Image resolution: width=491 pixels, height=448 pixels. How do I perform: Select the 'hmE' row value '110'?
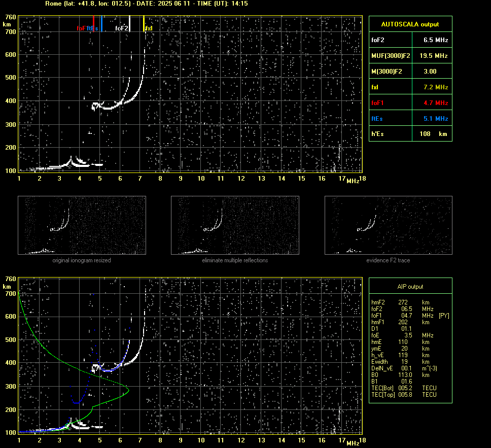403,342
